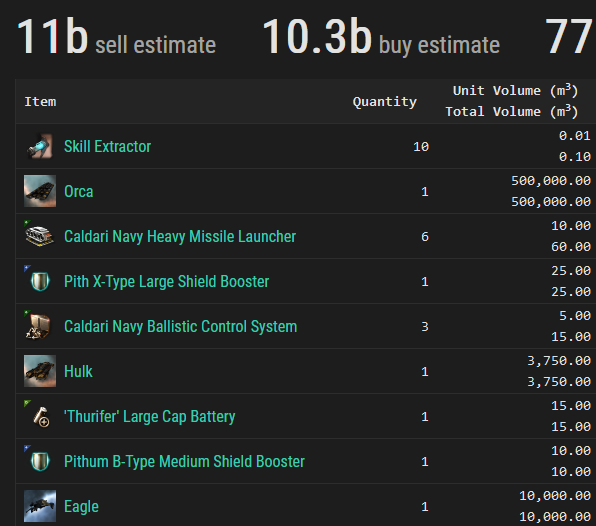Click the Caldari Navy Heavy Missile Launcher icon
This screenshot has height=526, width=596.
pyautogui.click(x=40, y=236)
